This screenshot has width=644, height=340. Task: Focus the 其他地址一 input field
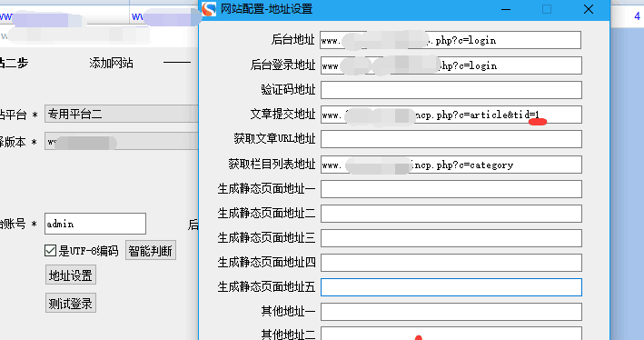pyautogui.click(x=451, y=312)
